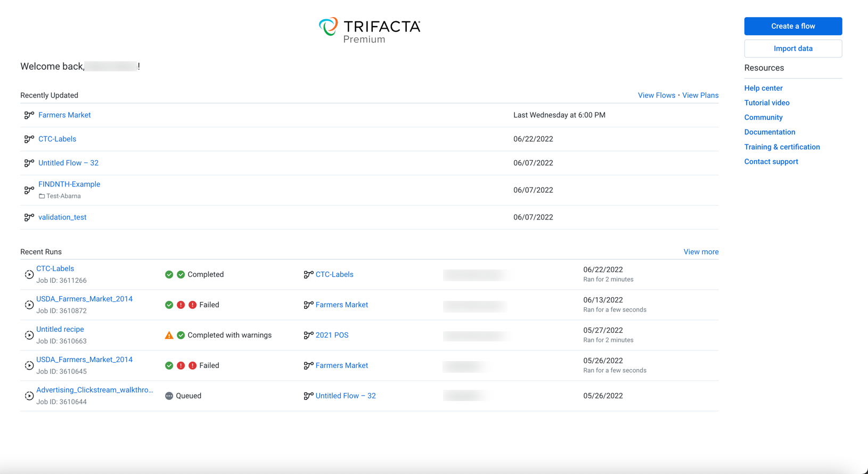Click the Import data button

click(793, 48)
